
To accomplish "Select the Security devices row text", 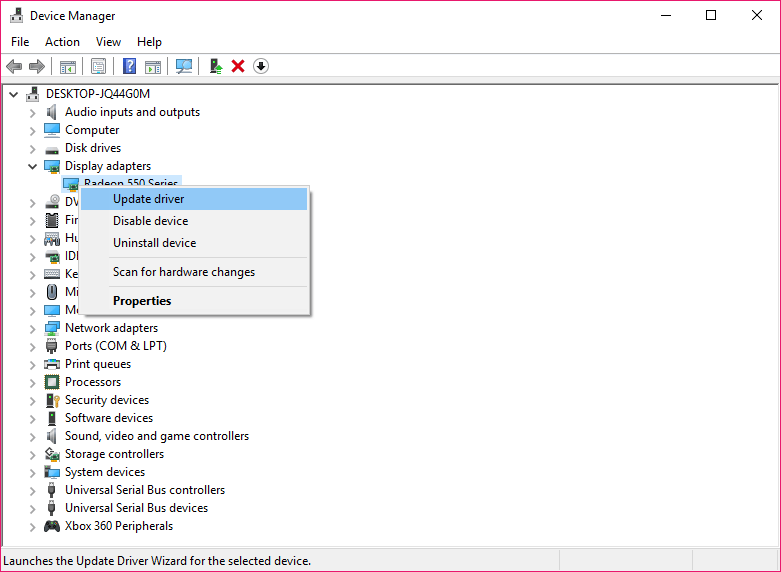I will [x=107, y=400].
